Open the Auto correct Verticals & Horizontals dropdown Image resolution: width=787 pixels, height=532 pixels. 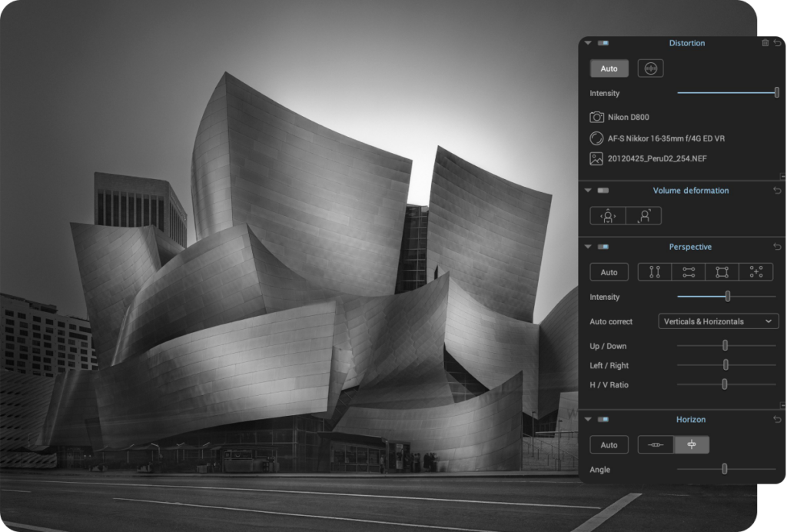tap(719, 321)
